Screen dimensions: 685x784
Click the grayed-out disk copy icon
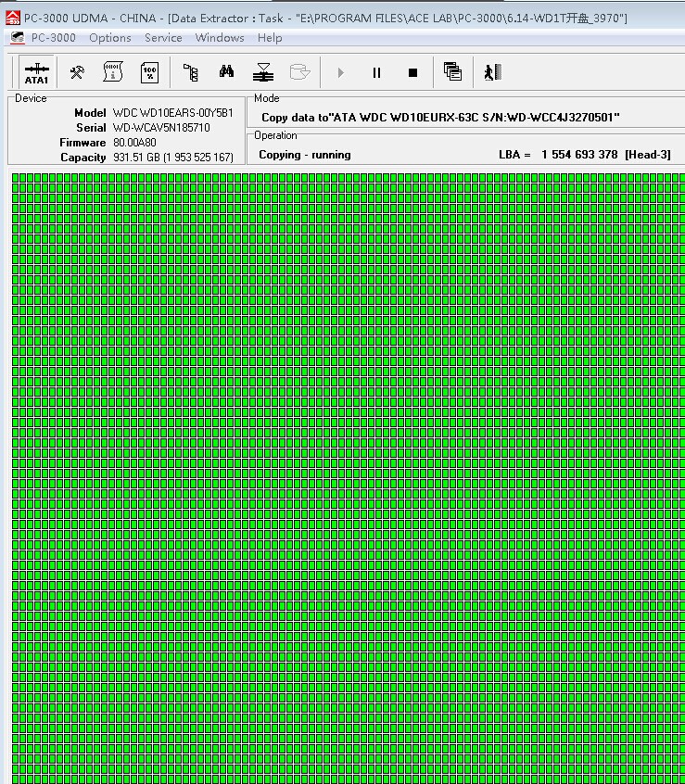(x=299, y=72)
